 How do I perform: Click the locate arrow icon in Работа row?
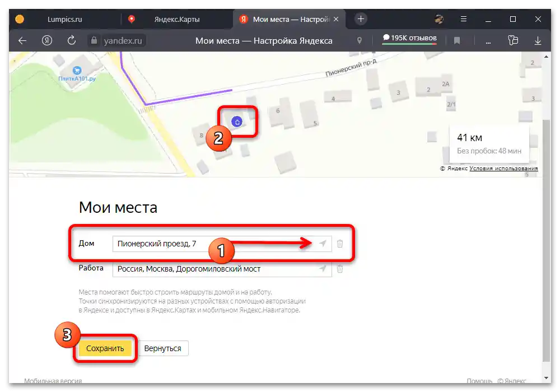[x=323, y=268]
